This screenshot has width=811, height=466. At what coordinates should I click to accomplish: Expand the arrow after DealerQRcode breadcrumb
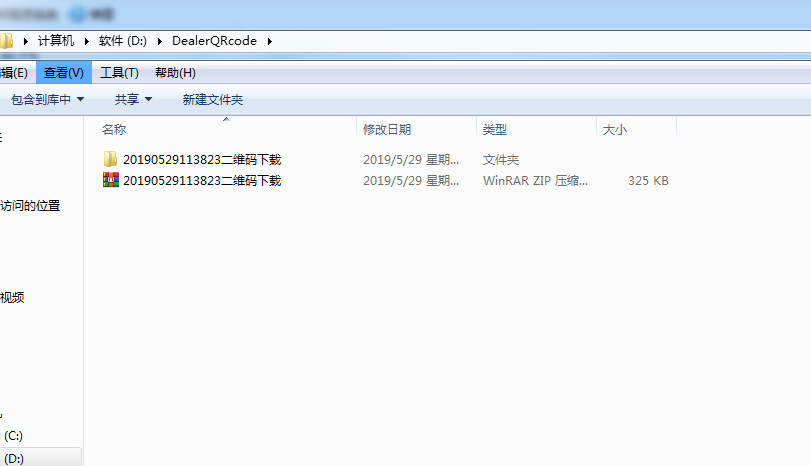(269, 41)
